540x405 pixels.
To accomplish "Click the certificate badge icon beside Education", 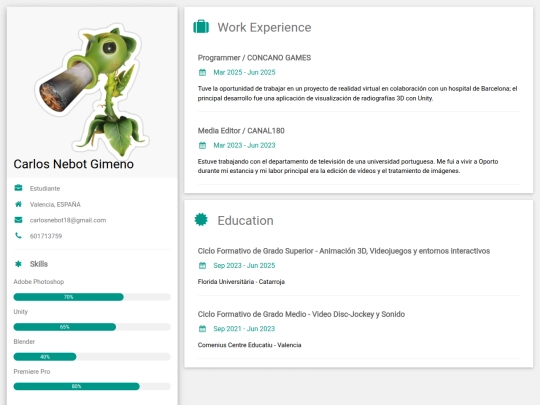I will pos(201,219).
